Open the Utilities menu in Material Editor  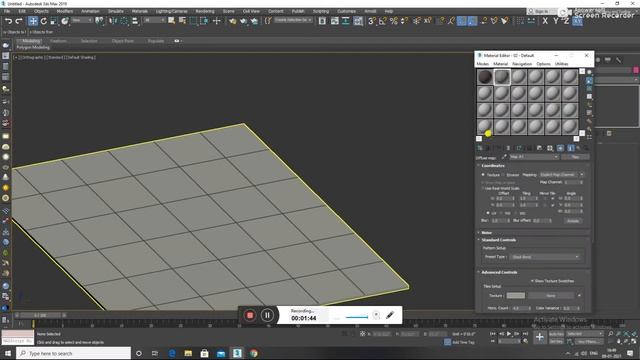[x=562, y=64]
